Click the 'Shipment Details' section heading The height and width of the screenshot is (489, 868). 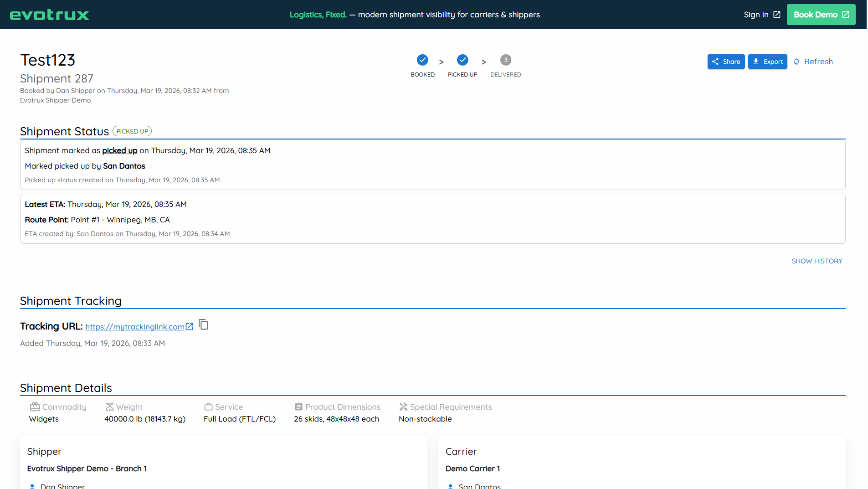coord(66,388)
